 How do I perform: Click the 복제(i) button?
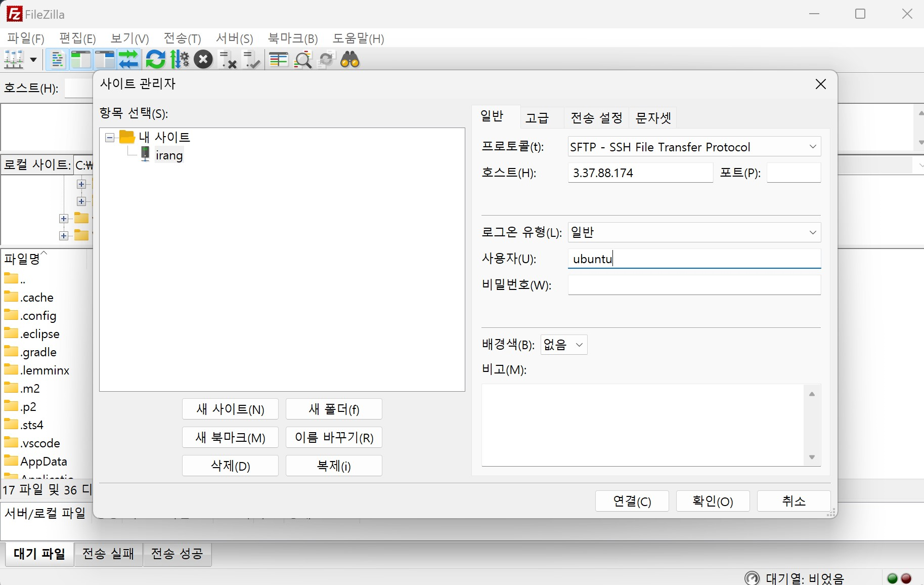[x=334, y=466]
